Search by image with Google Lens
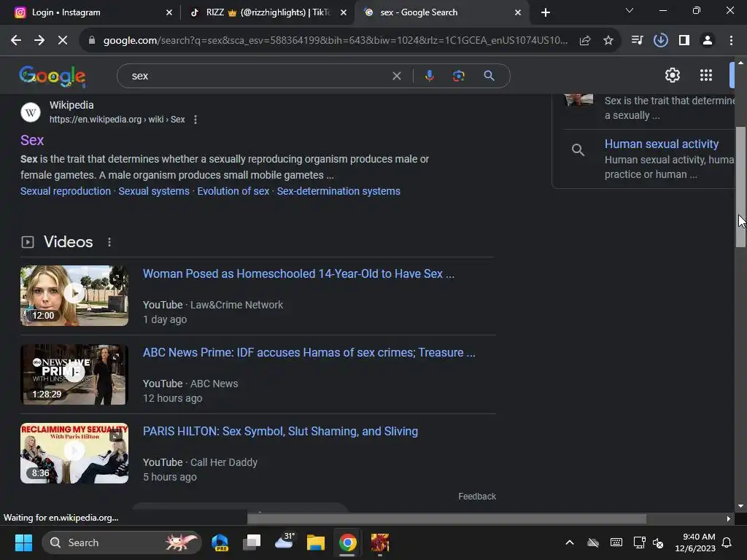 pyautogui.click(x=459, y=76)
